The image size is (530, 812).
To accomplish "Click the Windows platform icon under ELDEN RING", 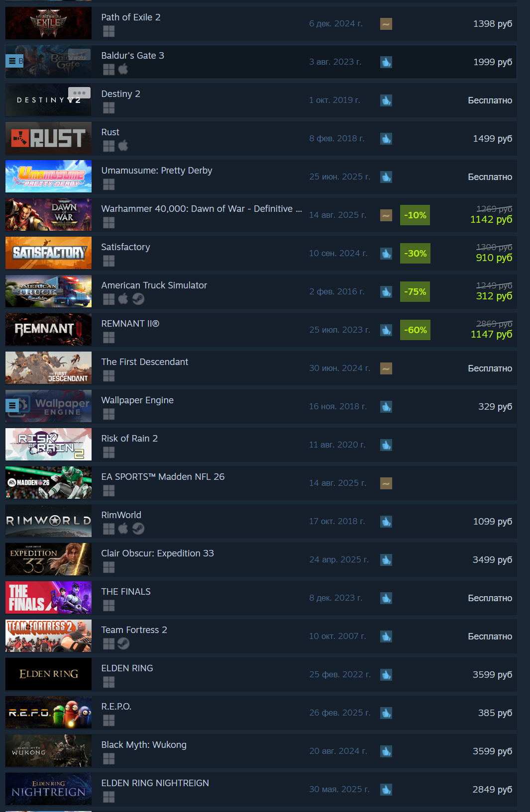I will click(109, 682).
